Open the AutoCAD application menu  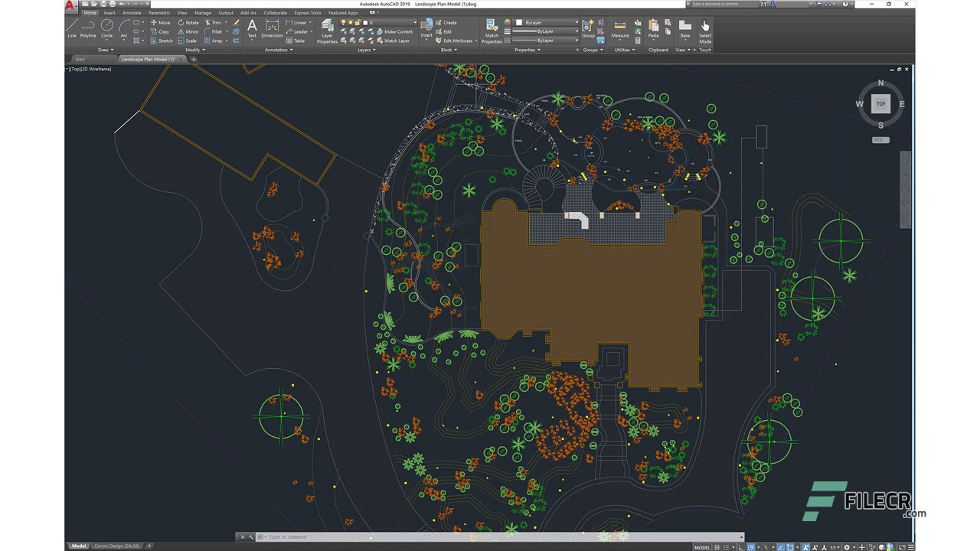[70, 5]
